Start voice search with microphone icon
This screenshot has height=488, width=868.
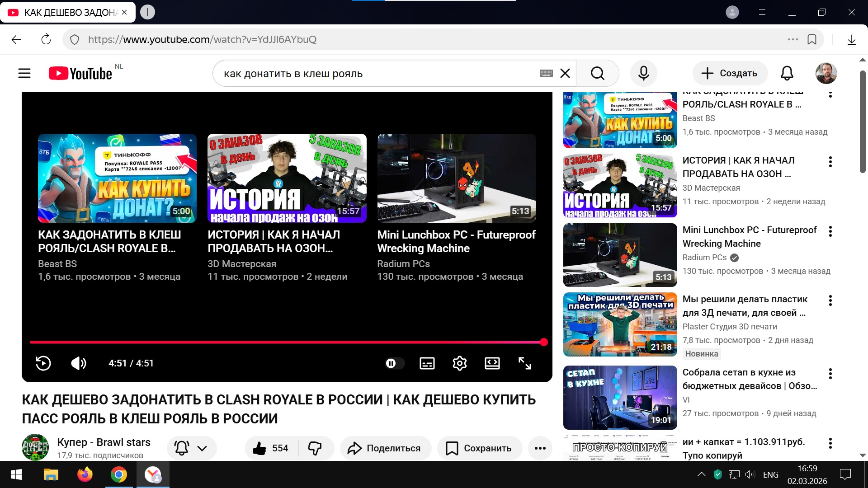[643, 73]
